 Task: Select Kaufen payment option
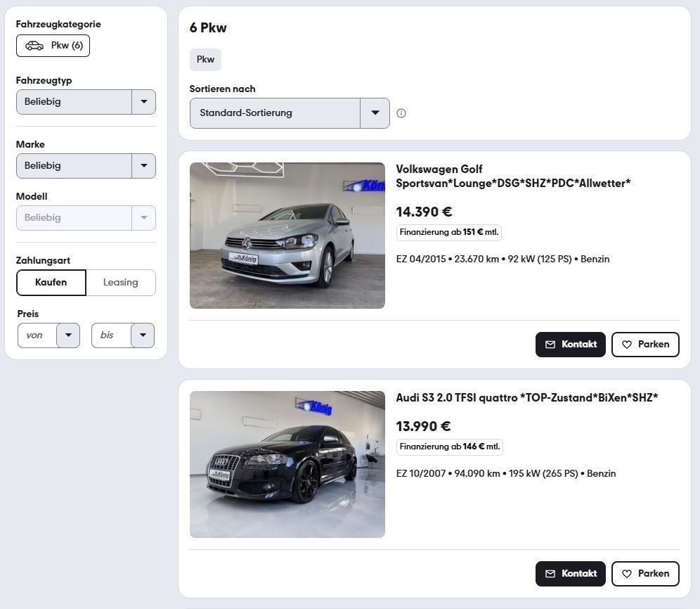pyautogui.click(x=51, y=283)
